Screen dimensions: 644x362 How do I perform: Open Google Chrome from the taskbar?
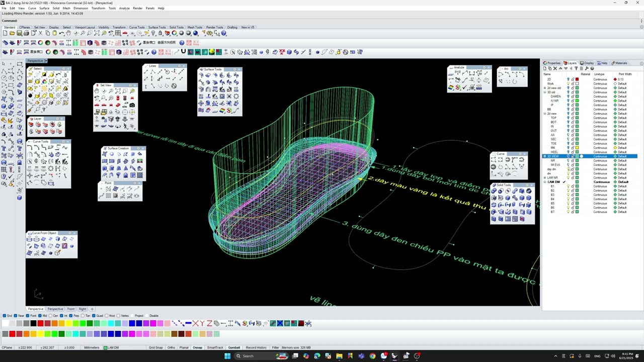[x=372, y=356]
